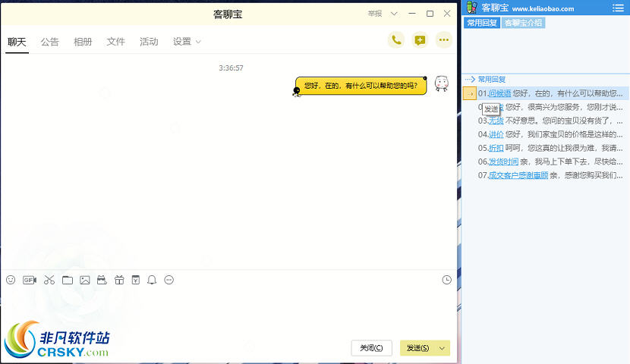630x364 pixels.
Task: Click the picture icon to send image
Action: 85,280
